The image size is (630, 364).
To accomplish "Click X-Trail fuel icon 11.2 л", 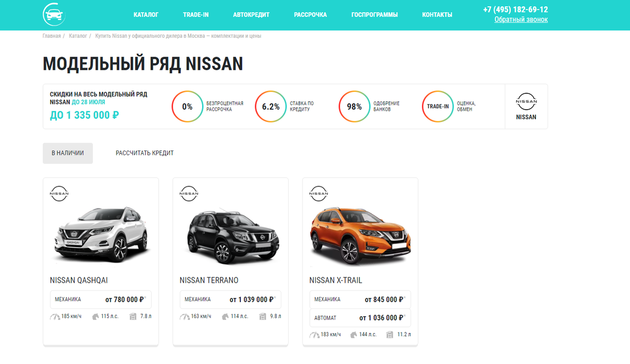I will pyautogui.click(x=390, y=335).
